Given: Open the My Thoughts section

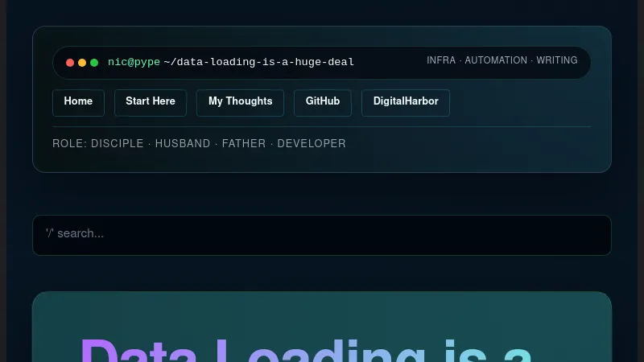Looking at the screenshot, I should click(240, 102).
